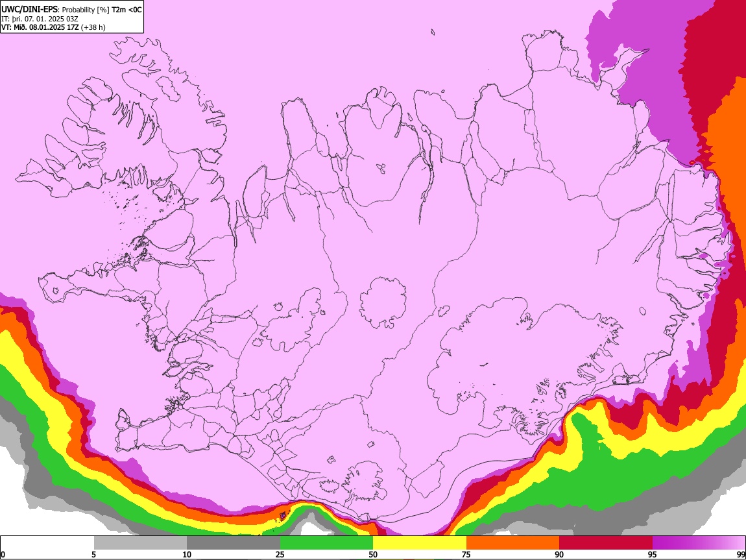Screen dimensions: 746x560
Task: Click the white 0-5 legend swatch
Action: [x=47, y=543]
